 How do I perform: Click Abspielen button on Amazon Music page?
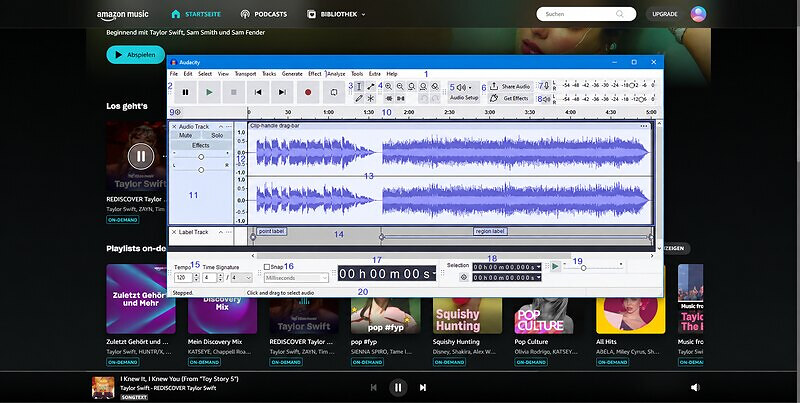136,55
